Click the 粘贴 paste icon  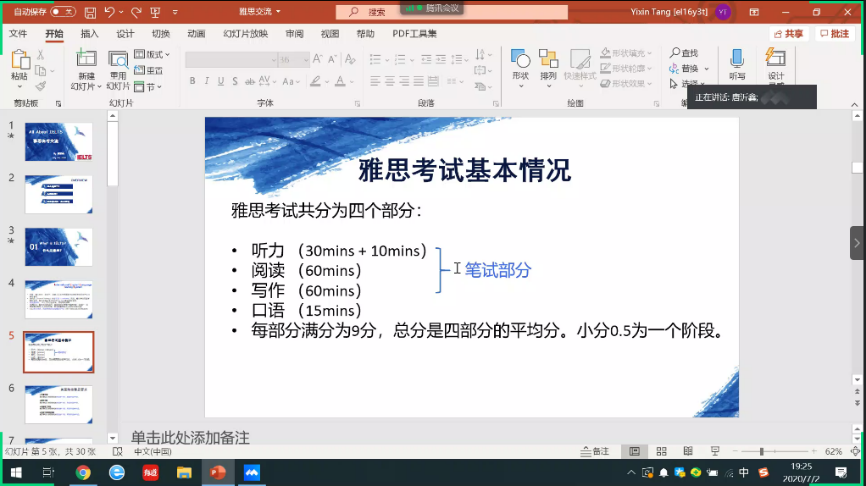20,60
